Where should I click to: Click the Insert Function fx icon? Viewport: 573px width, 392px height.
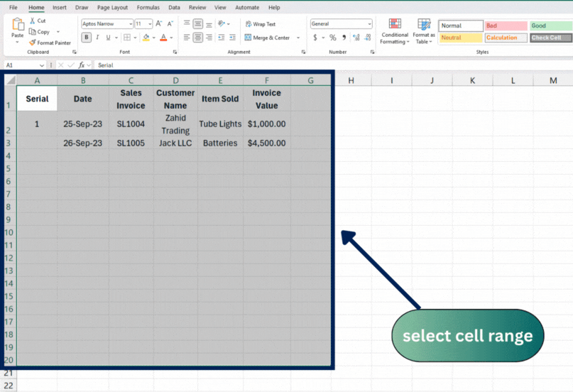click(x=81, y=65)
